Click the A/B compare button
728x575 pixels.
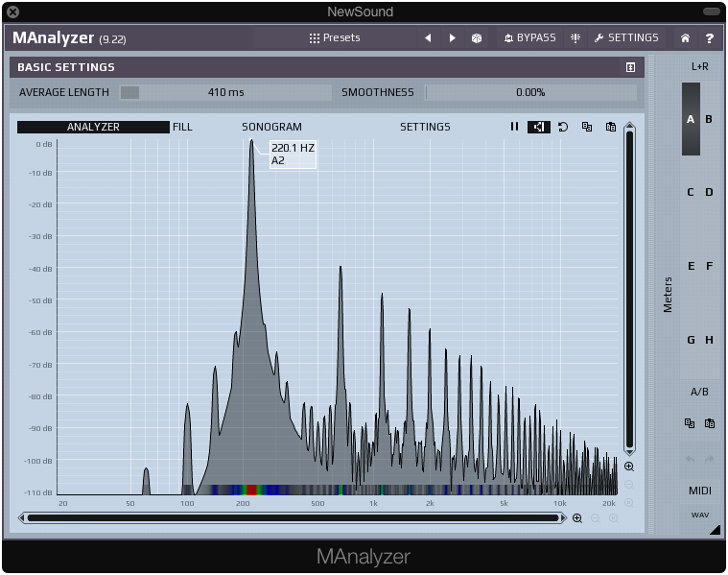699,392
